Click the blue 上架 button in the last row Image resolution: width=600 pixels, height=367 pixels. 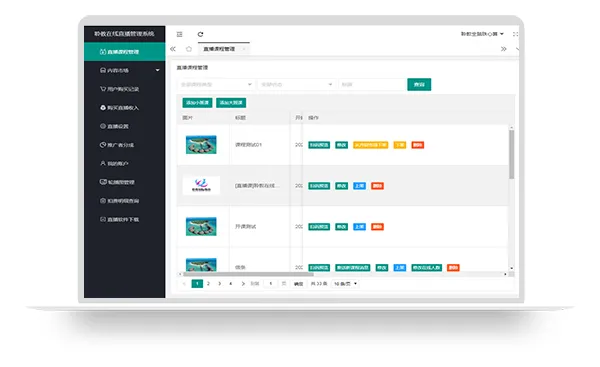(400, 268)
